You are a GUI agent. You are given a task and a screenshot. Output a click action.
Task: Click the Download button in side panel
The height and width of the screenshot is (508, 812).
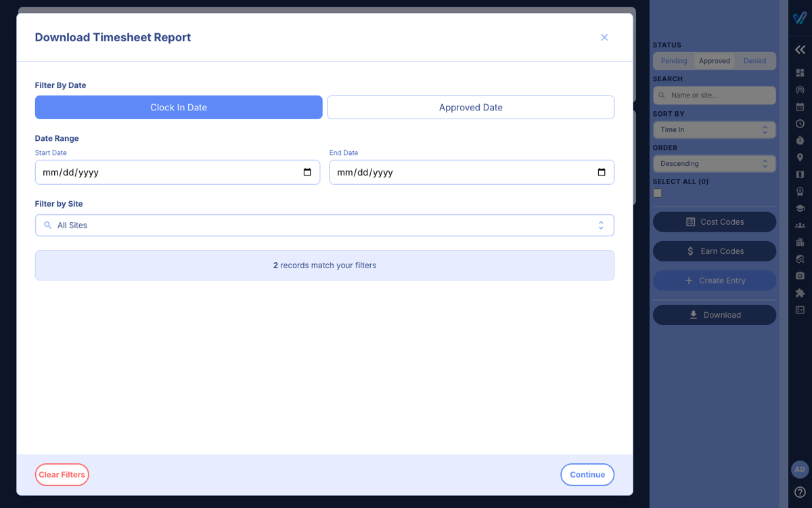(x=715, y=315)
